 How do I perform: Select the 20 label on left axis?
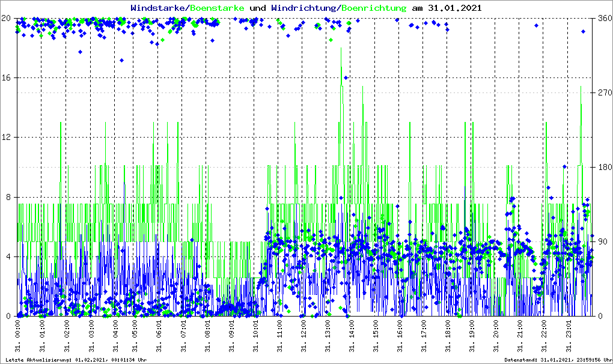[7, 18]
